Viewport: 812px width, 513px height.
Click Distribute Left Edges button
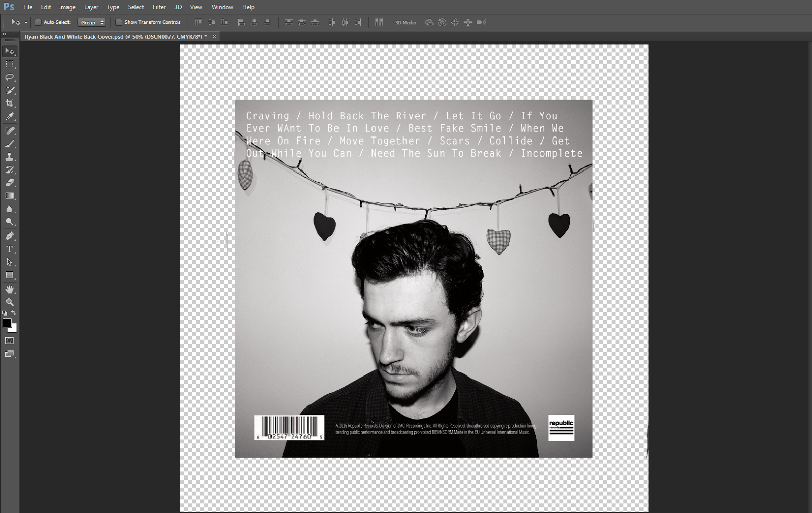332,22
